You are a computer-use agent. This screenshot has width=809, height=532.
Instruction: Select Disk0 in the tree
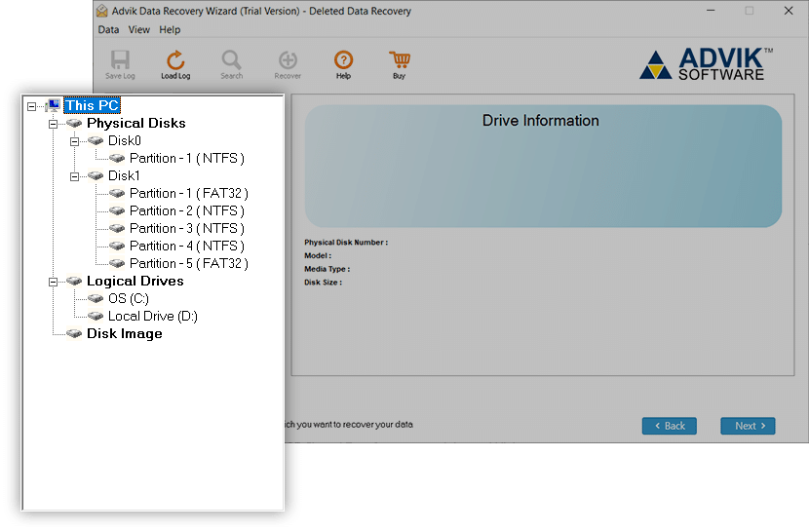tap(125, 141)
